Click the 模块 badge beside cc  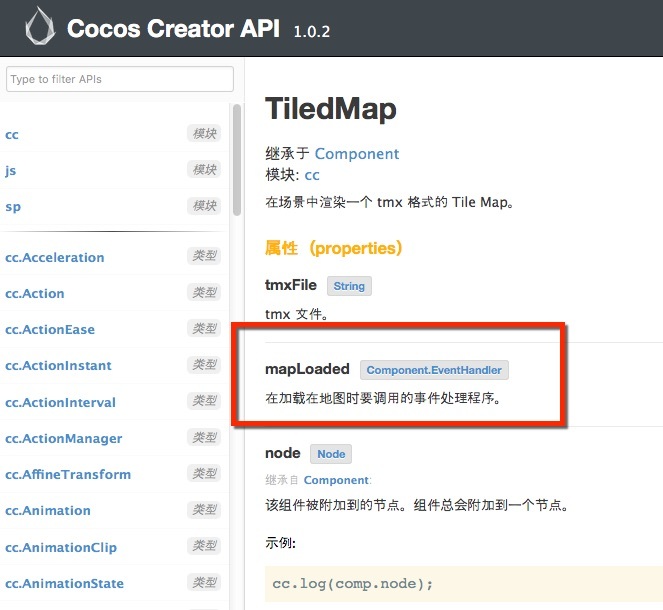pos(204,134)
